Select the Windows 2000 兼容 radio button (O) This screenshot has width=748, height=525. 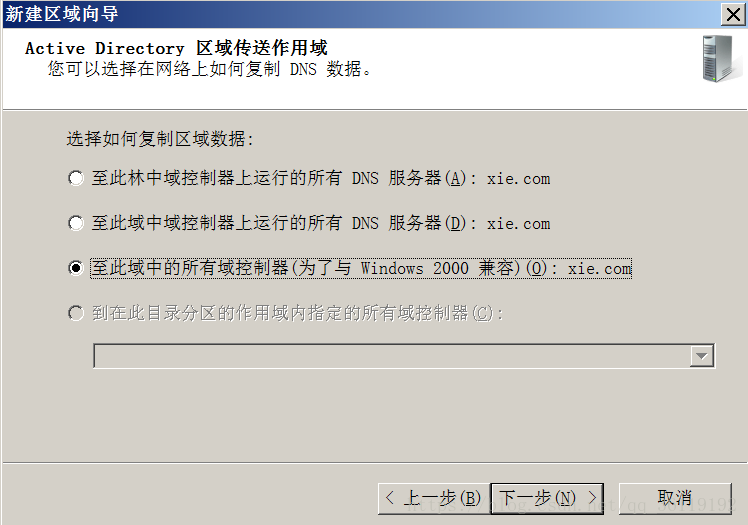[x=76, y=268]
